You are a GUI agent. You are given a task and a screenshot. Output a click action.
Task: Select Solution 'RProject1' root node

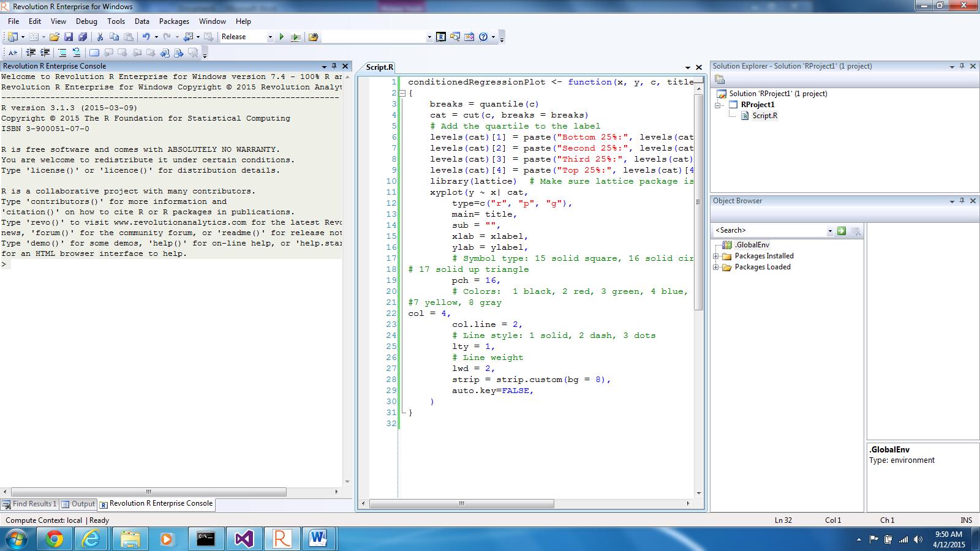point(778,94)
